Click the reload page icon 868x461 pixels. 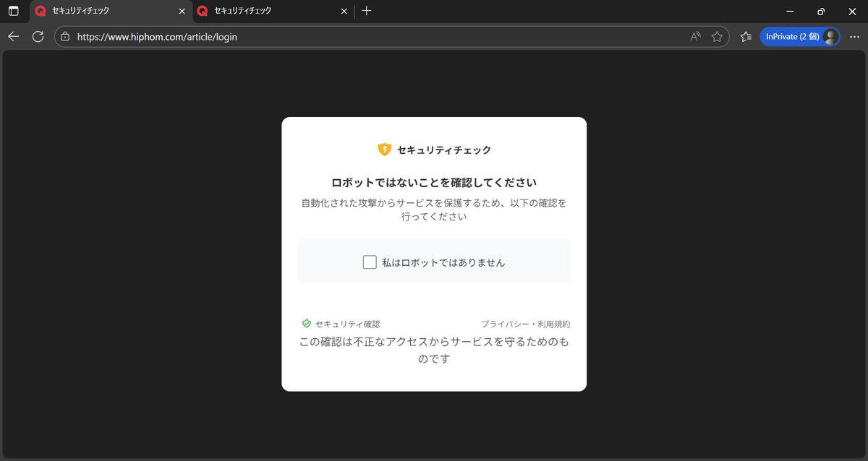[38, 36]
